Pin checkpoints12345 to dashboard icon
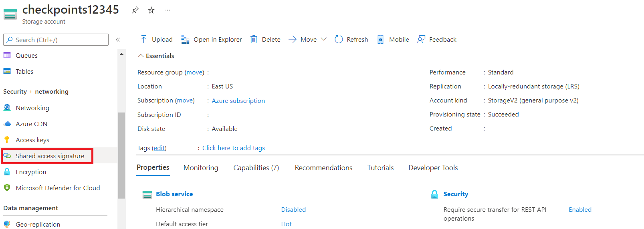 [135, 10]
